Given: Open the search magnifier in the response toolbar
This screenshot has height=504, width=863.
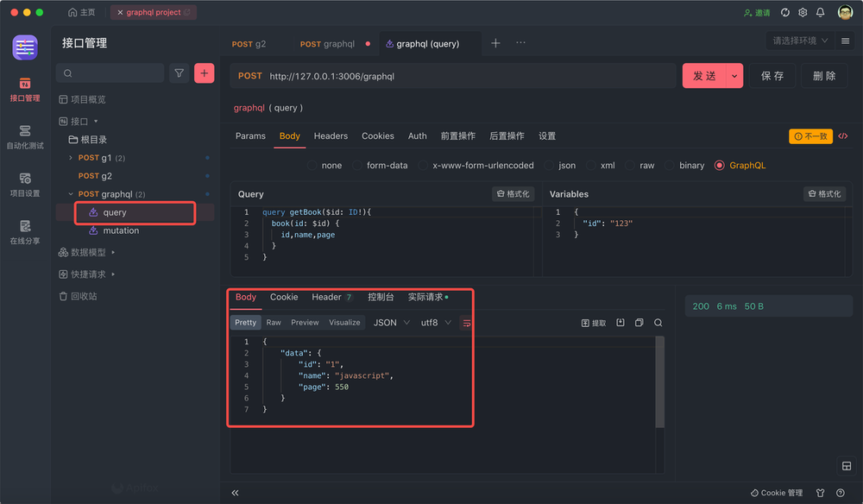Looking at the screenshot, I should click(658, 322).
